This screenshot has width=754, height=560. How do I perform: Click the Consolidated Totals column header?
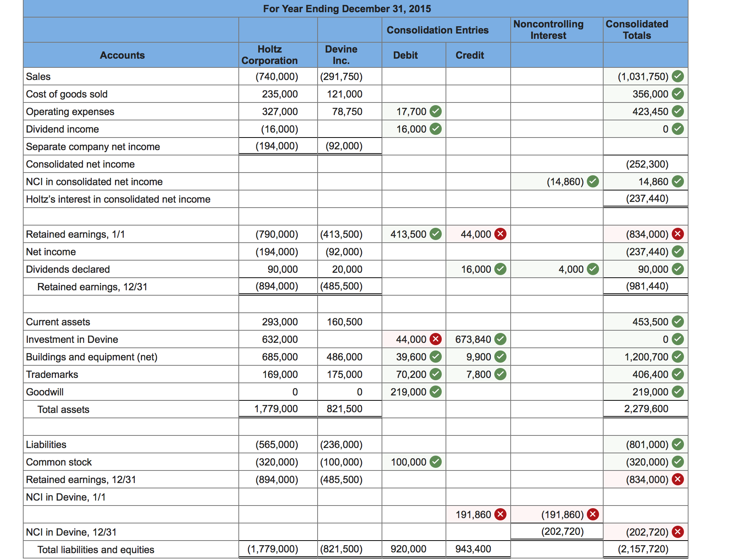coord(637,30)
